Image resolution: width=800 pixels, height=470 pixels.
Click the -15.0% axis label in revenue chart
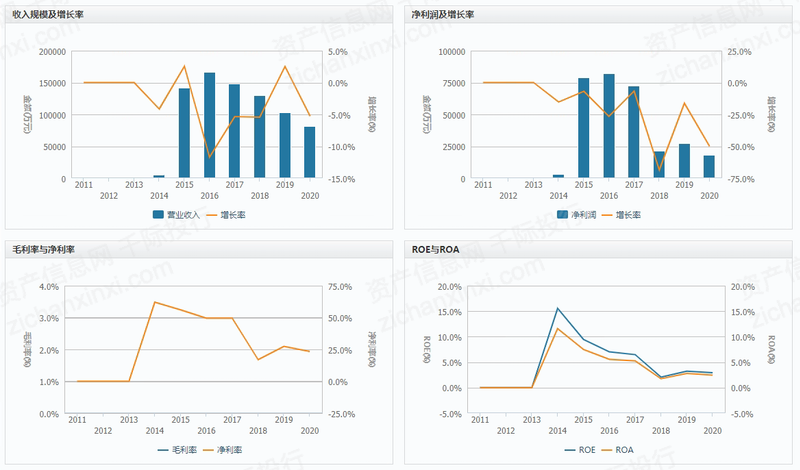point(341,179)
